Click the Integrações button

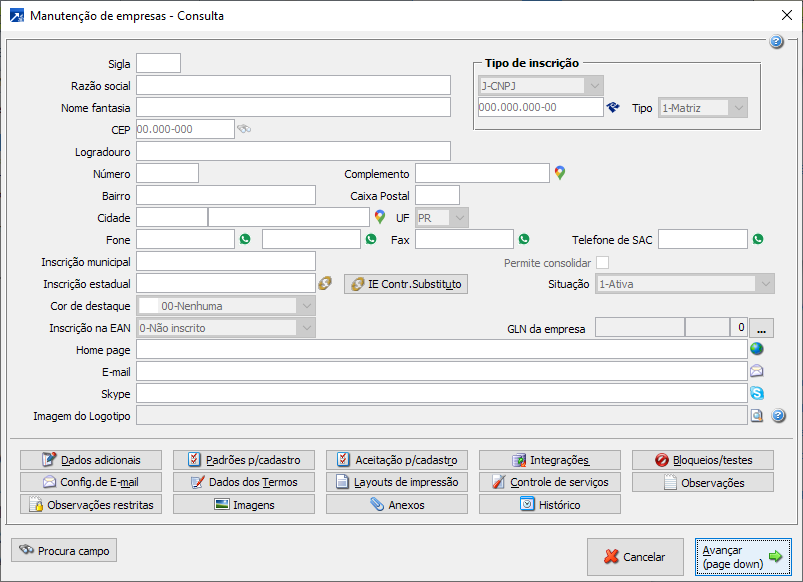point(550,460)
